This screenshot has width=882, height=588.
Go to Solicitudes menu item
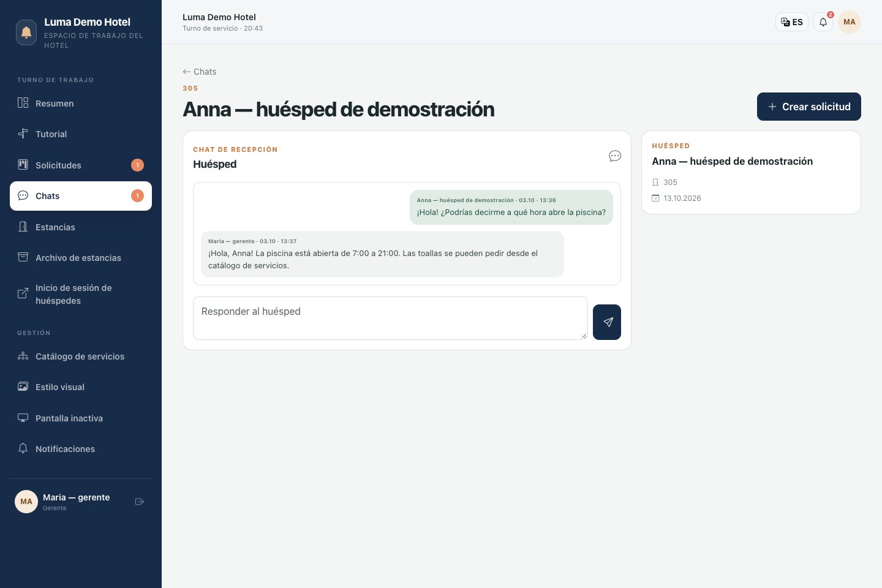click(81, 165)
